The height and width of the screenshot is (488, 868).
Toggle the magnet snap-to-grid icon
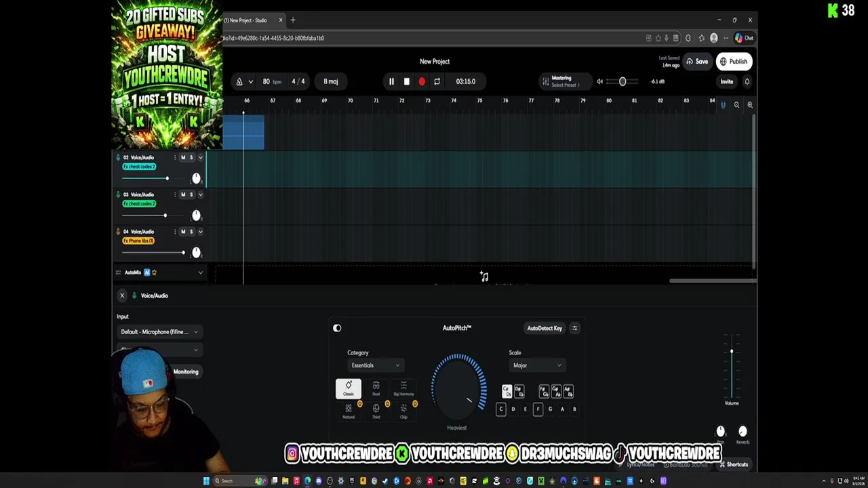tap(723, 104)
